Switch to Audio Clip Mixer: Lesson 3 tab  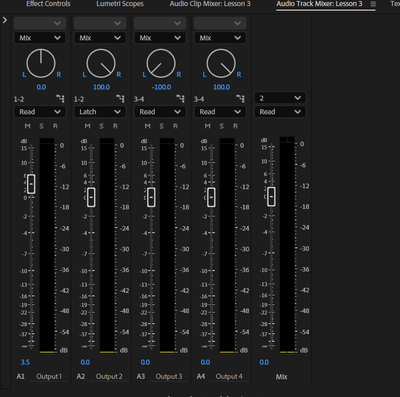tap(210, 4)
